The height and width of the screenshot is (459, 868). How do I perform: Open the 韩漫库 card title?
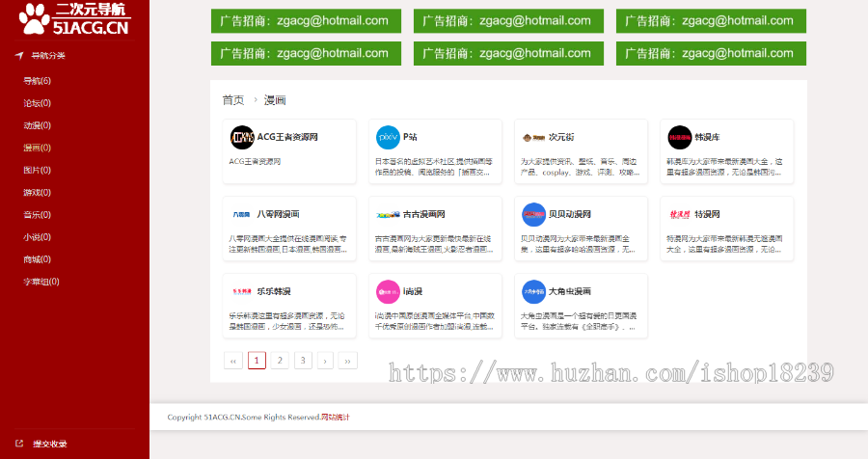[x=708, y=137]
